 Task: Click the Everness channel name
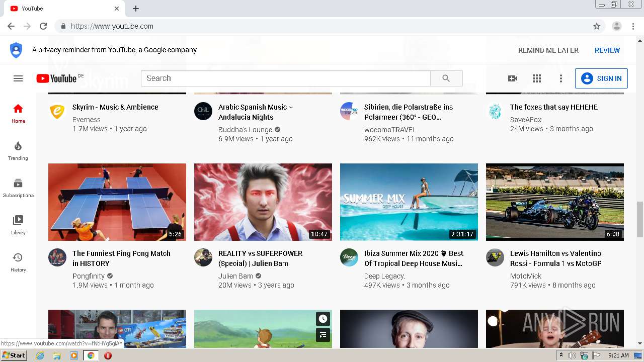point(87,120)
